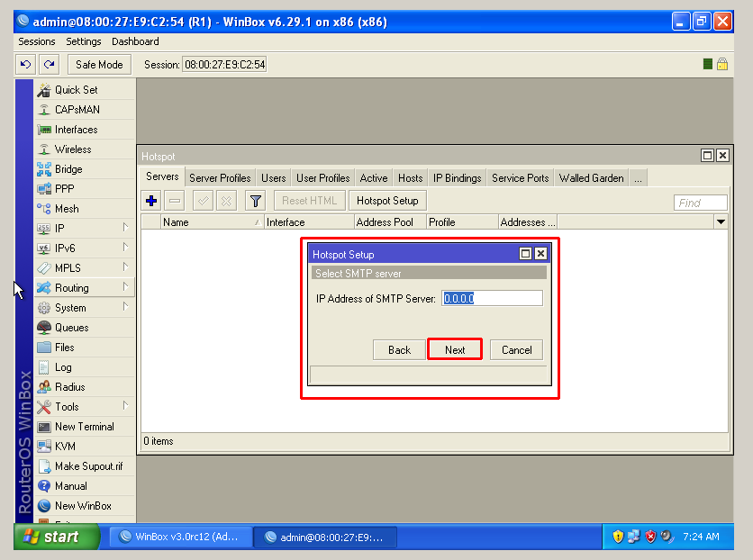The width and height of the screenshot is (753, 560).
Task: Open the Manual
Action: point(85,486)
